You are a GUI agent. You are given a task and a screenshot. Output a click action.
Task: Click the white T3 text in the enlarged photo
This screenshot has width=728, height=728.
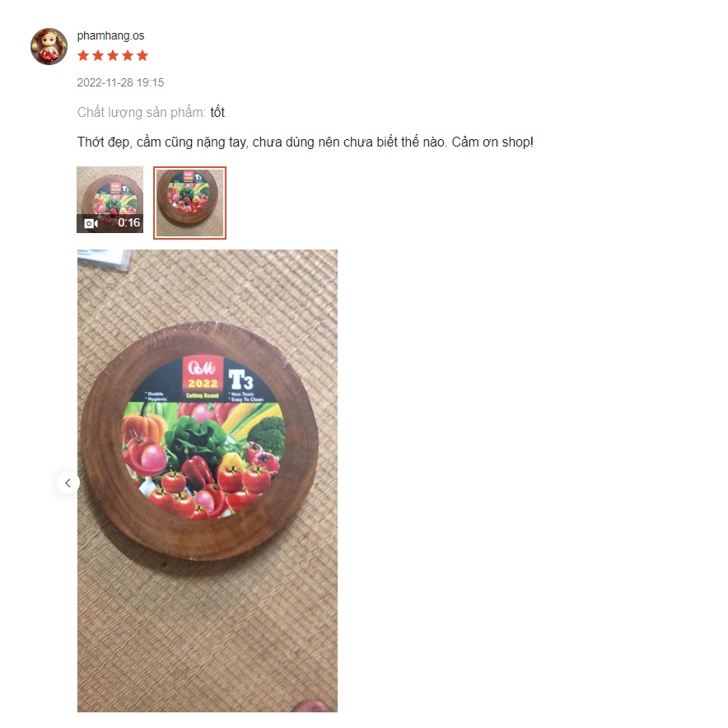pos(241,380)
